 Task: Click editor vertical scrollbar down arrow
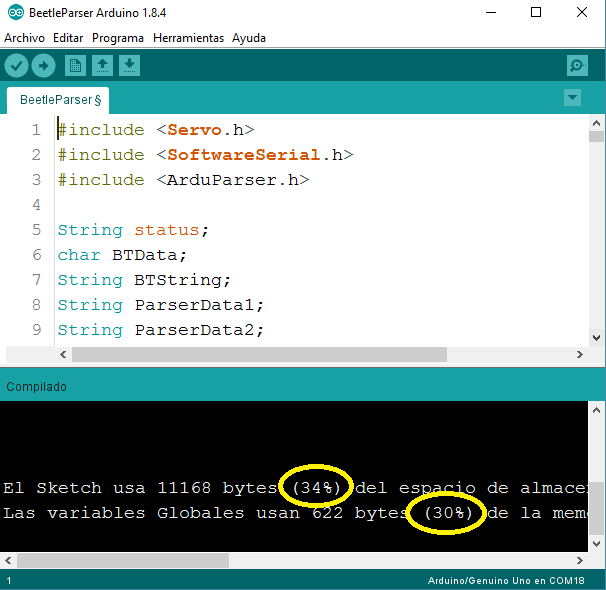point(596,338)
